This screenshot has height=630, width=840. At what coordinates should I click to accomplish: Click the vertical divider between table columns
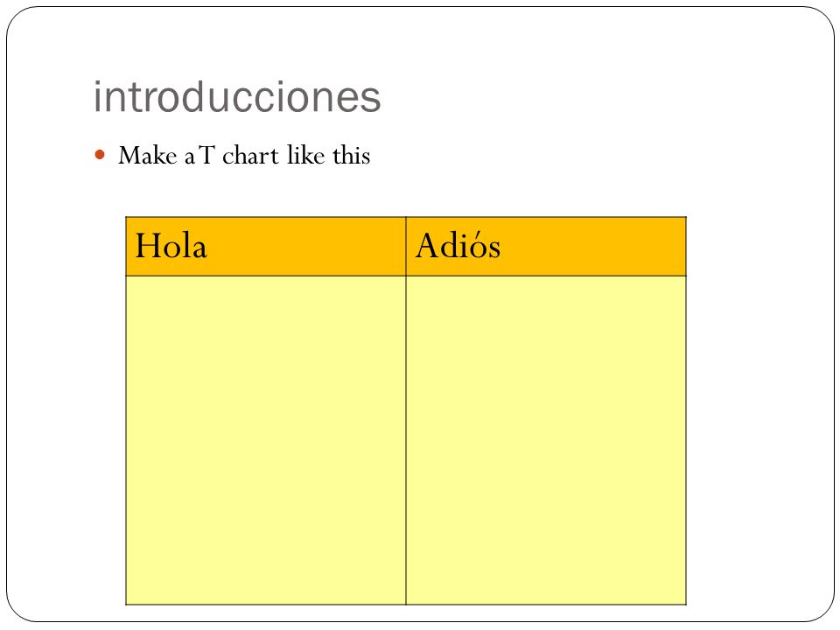(406, 411)
